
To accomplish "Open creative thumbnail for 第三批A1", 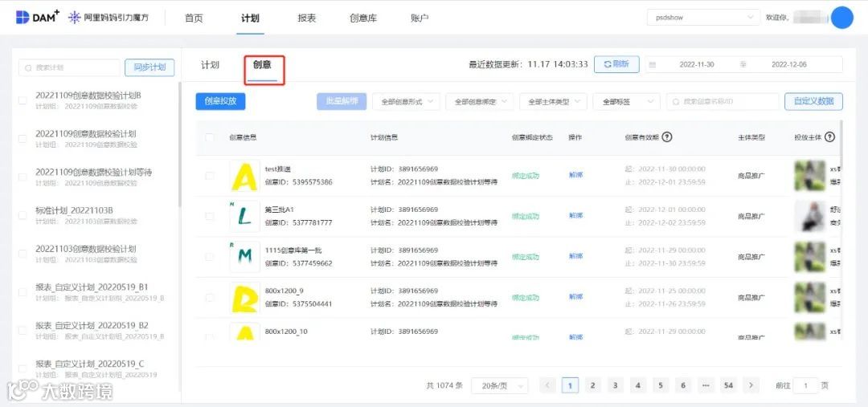I will point(244,216).
